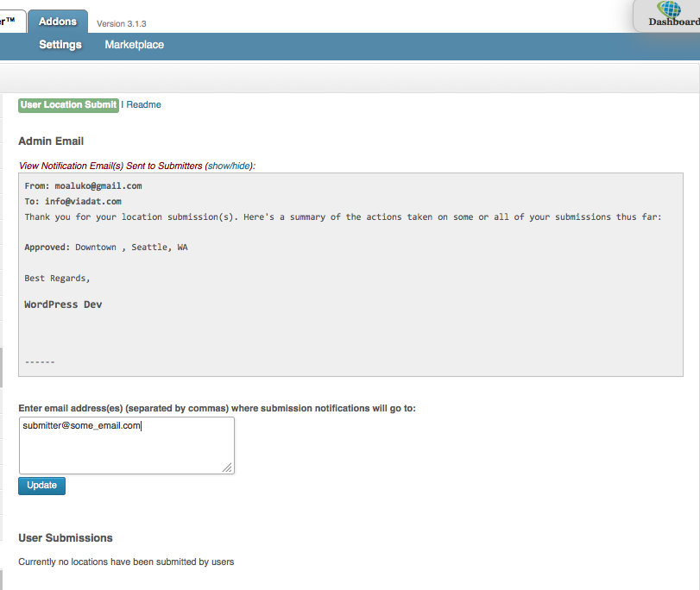Viewport: 700px width, 590px height.
Task: Toggle the show/hide notification emails link
Action: click(229, 166)
